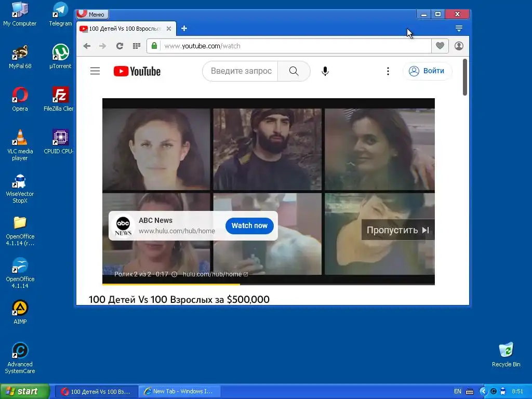Select the Telegram desktop icon
Viewport: 532px width, 399px height.
[x=60, y=14]
